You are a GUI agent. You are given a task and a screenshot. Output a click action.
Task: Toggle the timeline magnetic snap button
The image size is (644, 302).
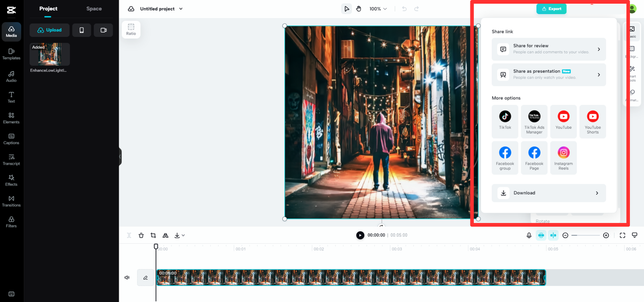pos(541,235)
